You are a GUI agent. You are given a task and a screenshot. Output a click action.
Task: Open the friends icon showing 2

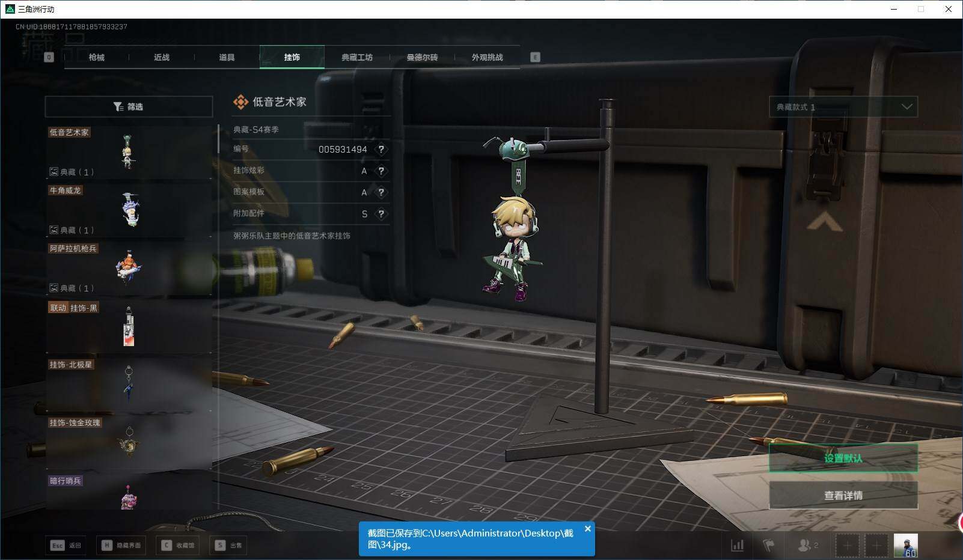point(807,545)
